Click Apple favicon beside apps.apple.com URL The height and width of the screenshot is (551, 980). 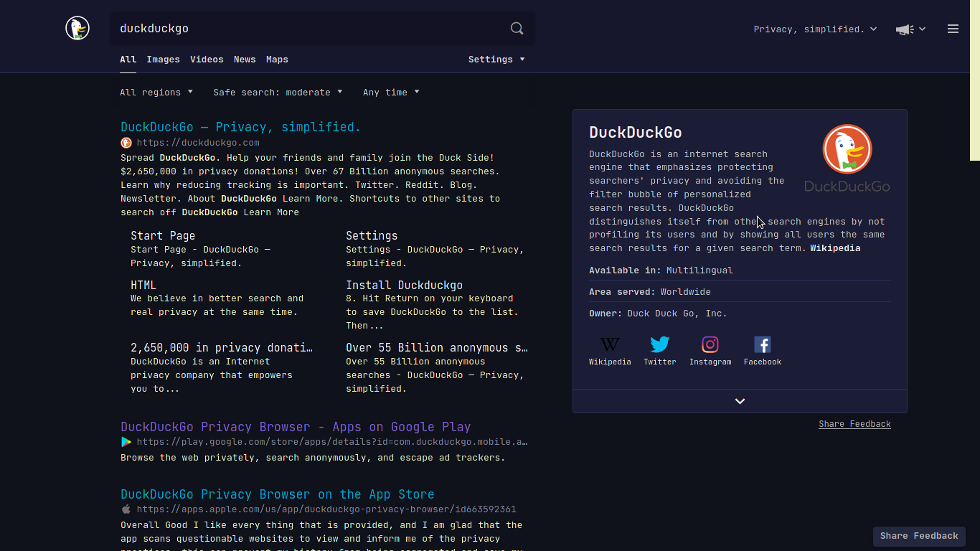(126, 509)
